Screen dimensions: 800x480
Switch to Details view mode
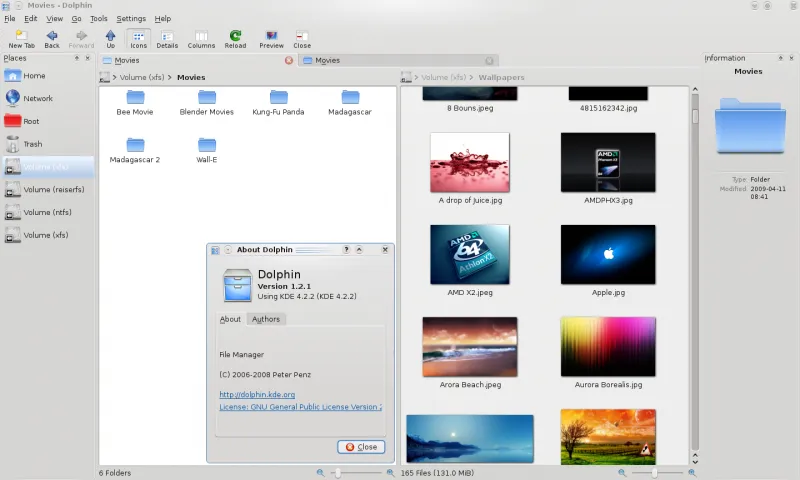click(167, 38)
